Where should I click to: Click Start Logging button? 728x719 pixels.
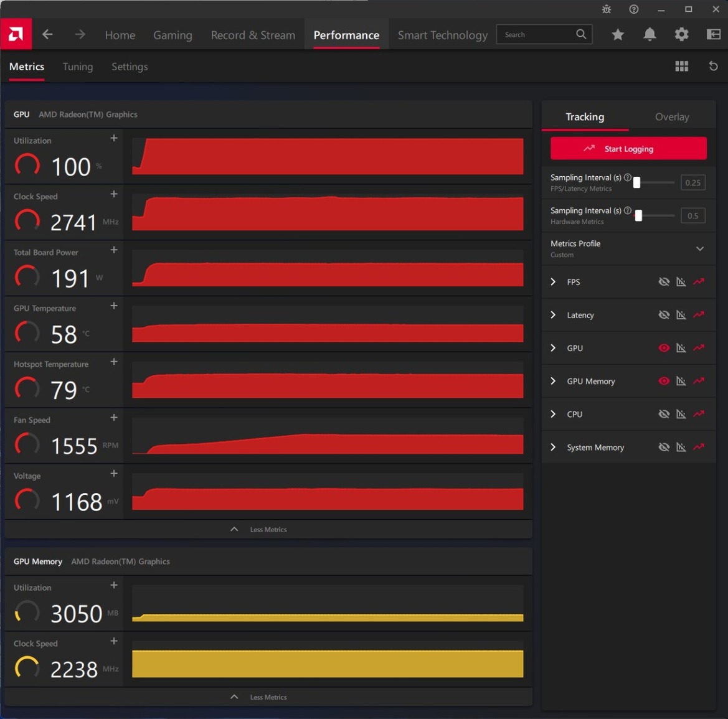pyautogui.click(x=628, y=149)
